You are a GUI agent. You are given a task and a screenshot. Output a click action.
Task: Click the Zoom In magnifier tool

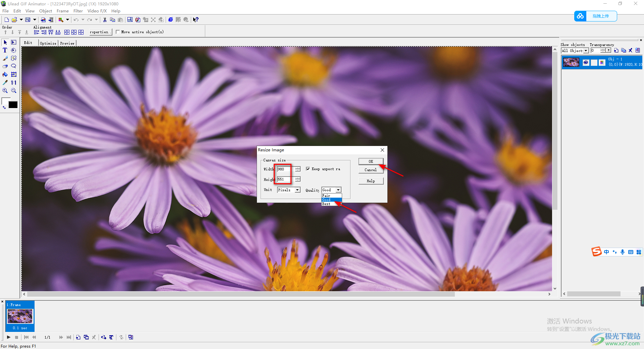coord(5,91)
